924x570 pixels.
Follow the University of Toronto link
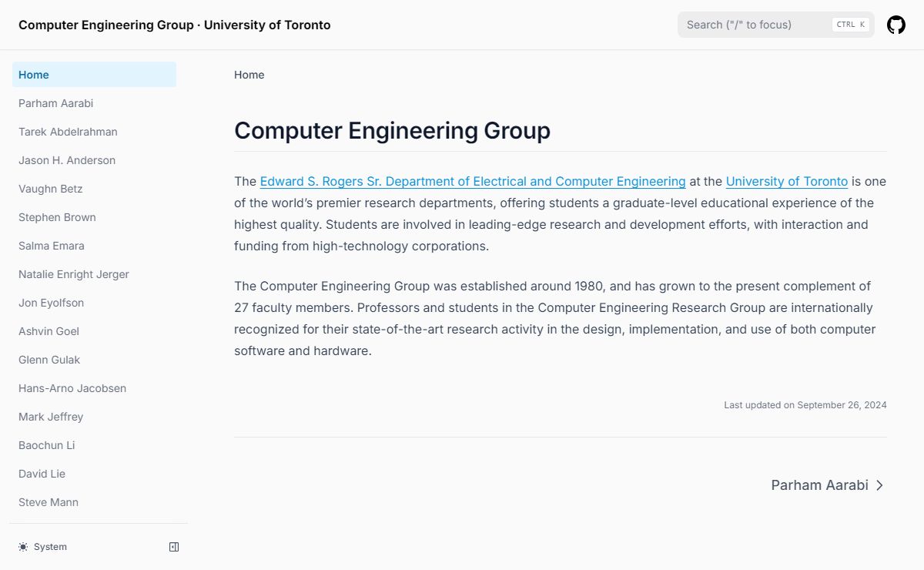(787, 182)
